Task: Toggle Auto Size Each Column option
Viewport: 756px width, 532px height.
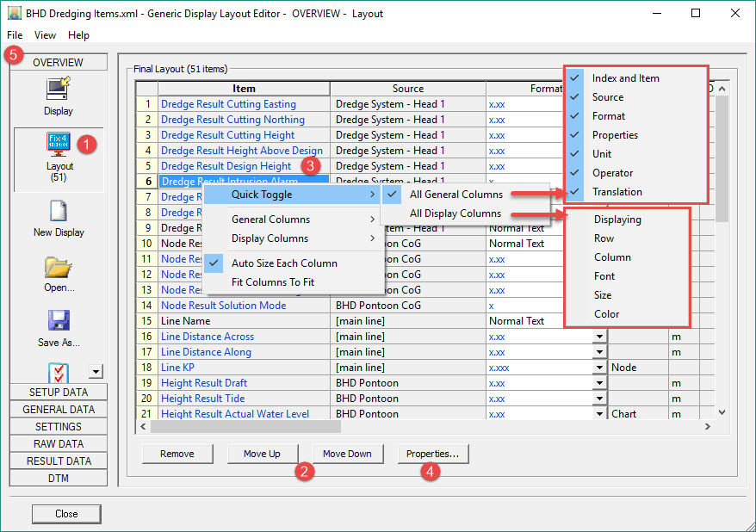Action: pos(284,263)
